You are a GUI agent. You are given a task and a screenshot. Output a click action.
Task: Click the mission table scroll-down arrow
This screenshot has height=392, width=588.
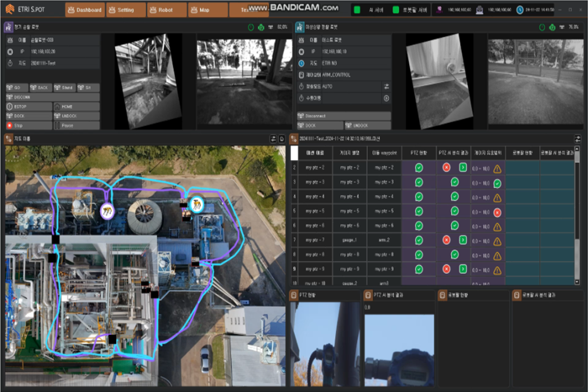577,282
